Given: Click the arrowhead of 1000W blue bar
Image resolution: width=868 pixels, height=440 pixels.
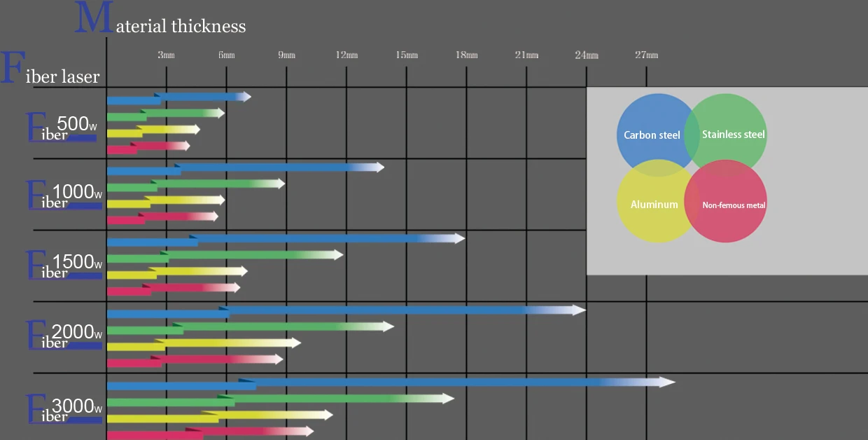Looking at the screenshot, I should pyautogui.click(x=379, y=167).
